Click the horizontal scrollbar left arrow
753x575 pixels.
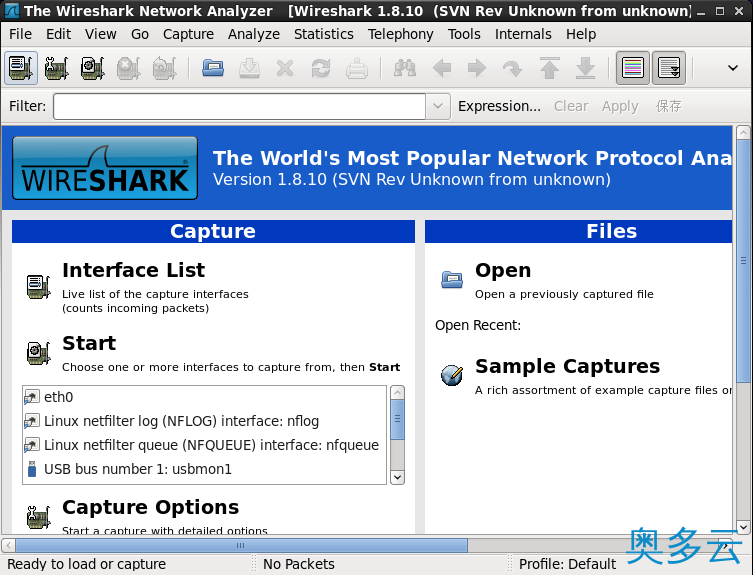tap(8, 546)
